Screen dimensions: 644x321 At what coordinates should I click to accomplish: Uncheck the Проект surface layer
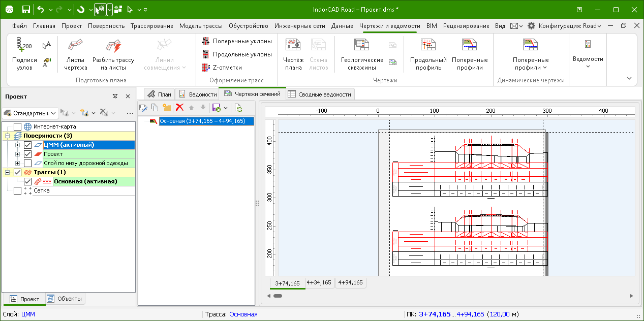point(28,154)
